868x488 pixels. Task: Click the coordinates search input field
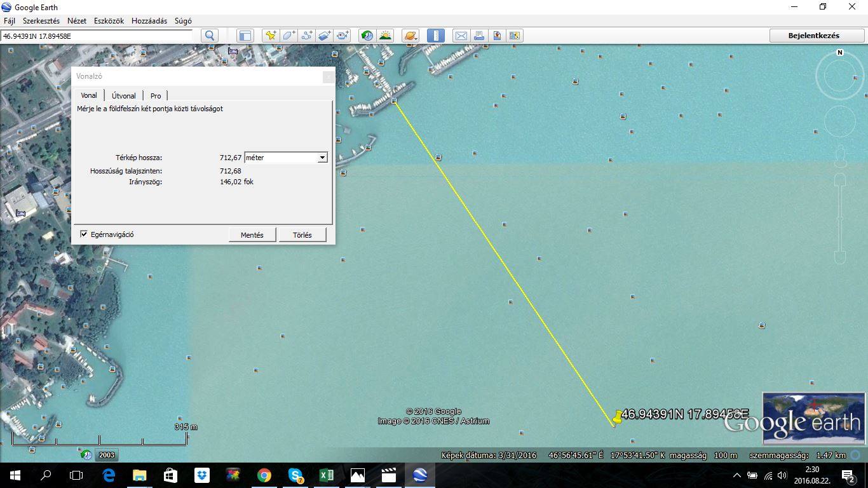(x=97, y=36)
